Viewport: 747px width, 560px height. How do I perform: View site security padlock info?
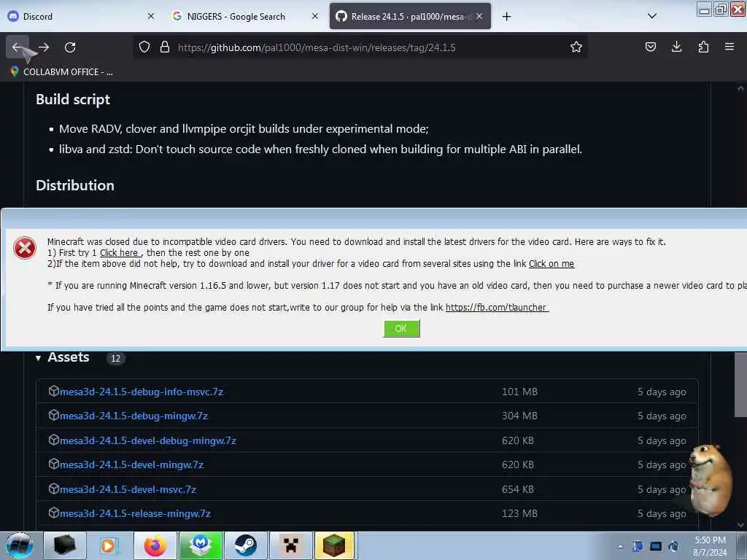point(165,47)
